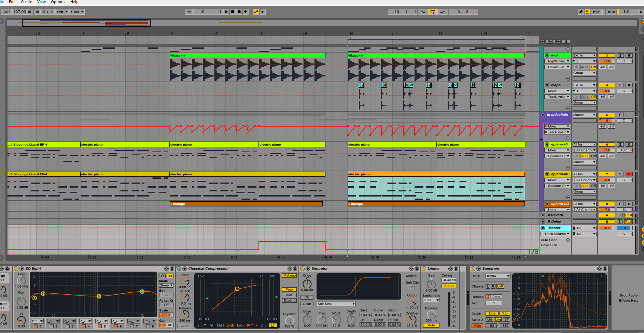Toggle the Follow playback button
This screenshot has height=333, width=644.
tap(189, 12)
